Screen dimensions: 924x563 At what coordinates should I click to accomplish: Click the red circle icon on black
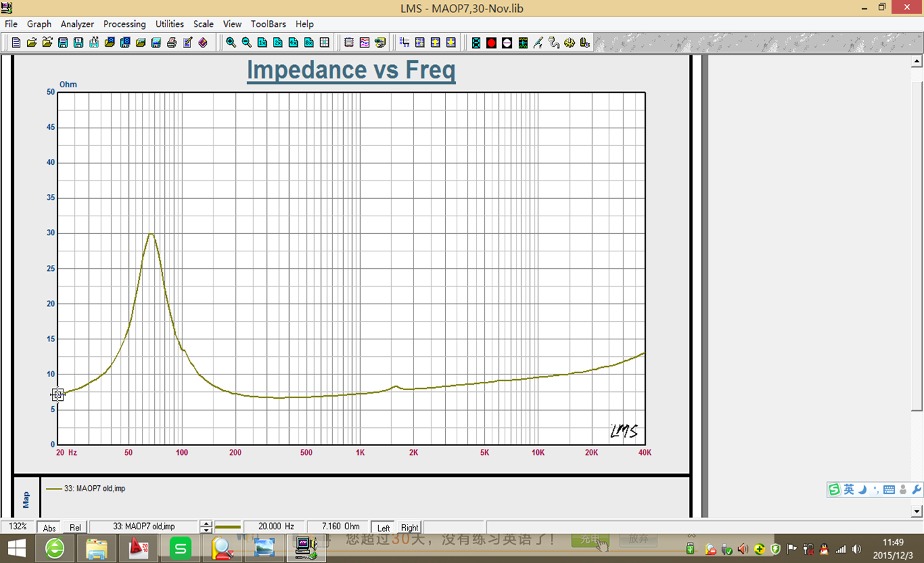click(x=492, y=43)
